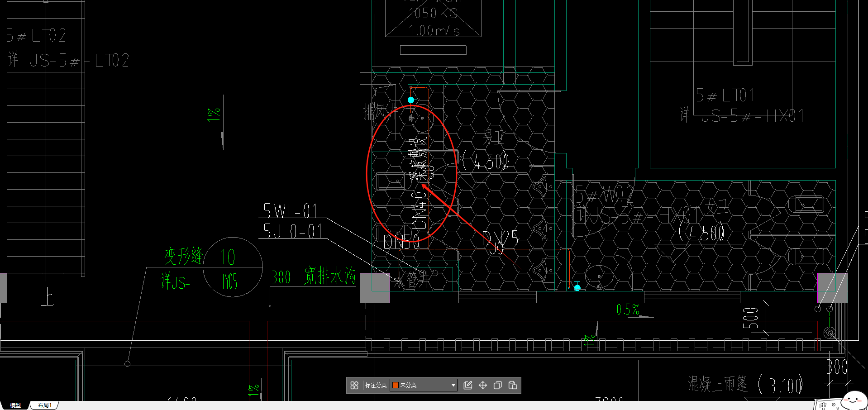Select the lower cyan pipe node marker
The width and height of the screenshot is (868, 410).
(577, 287)
